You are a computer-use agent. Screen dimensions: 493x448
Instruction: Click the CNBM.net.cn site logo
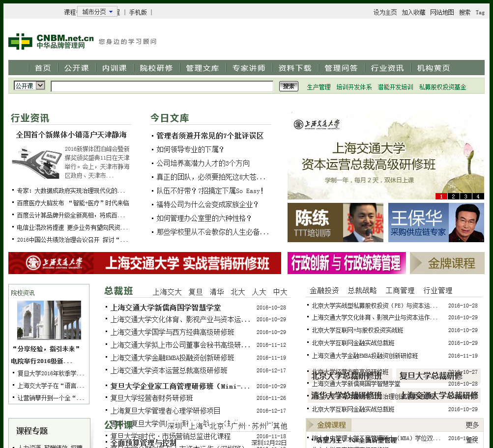pos(51,41)
